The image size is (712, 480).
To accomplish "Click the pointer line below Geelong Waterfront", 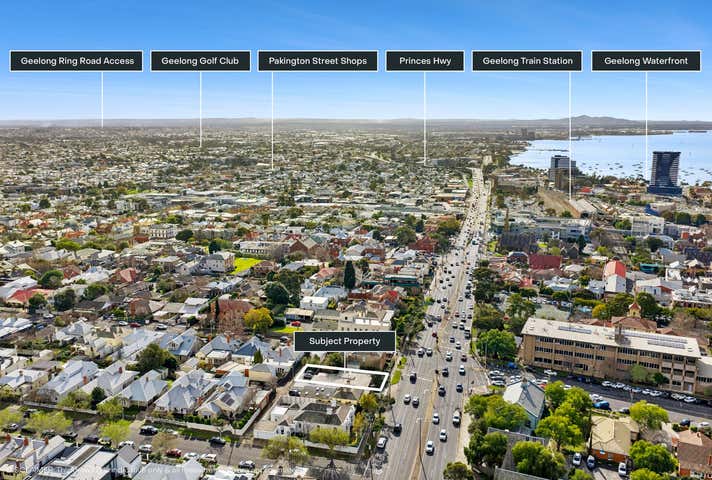I will pyautogui.click(x=646, y=115).
